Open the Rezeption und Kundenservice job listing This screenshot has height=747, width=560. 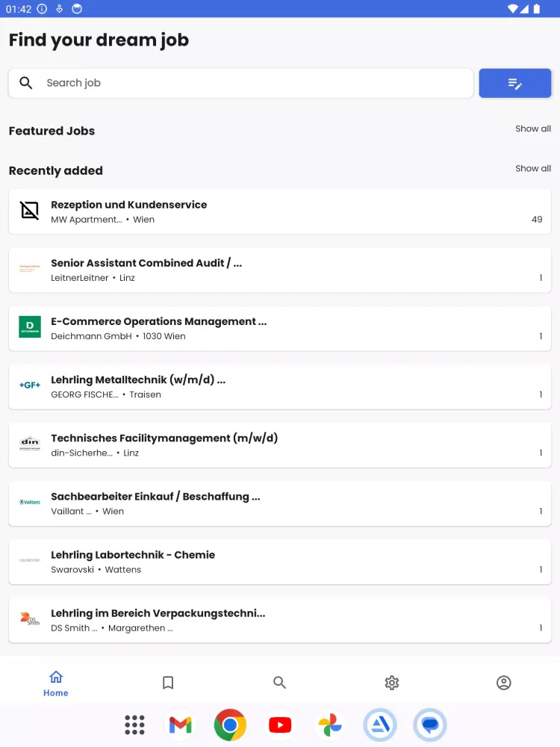[x=280, y=211]
